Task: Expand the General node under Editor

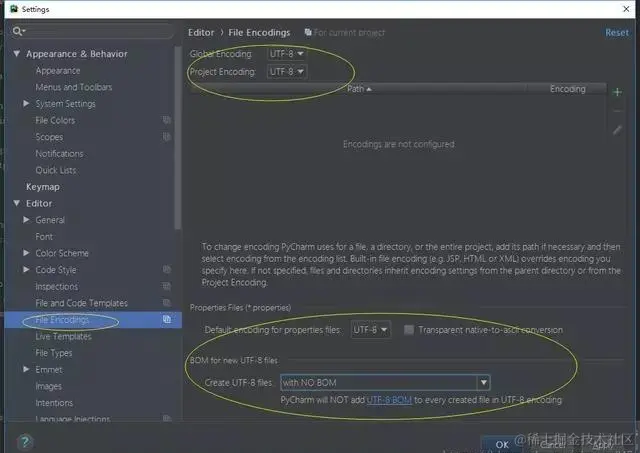Action: pyautogui.click(x=26, y=220)
